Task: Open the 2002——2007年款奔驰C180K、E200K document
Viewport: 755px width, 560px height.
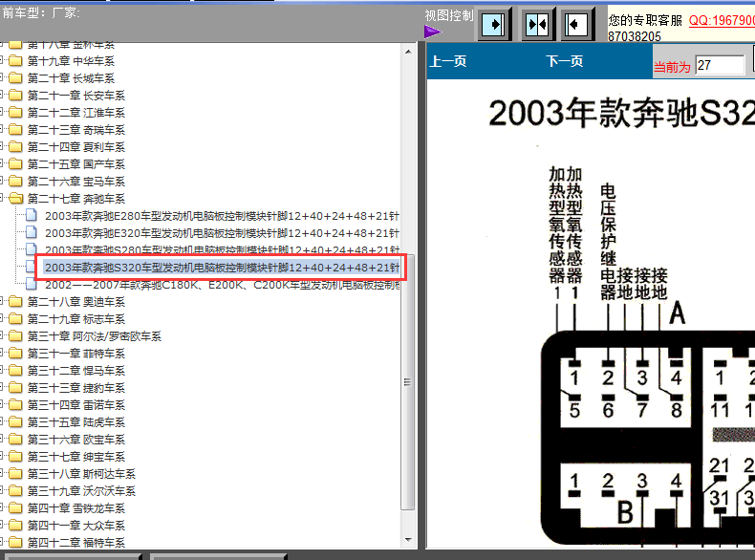Action: pyautogui.click(x=222, y=285)
